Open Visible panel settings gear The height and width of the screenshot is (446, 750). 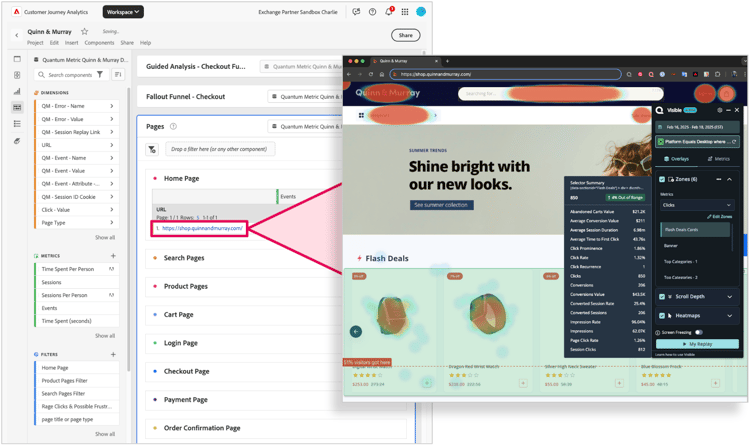(719, 110)
